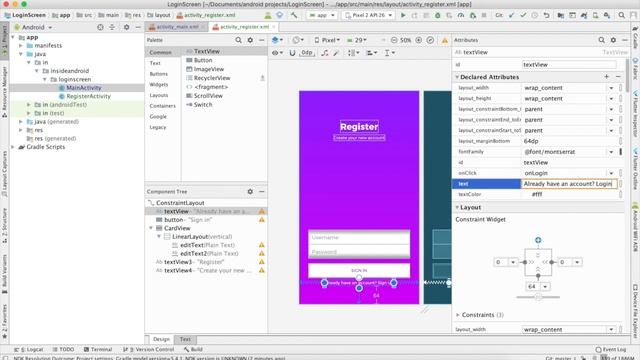The width and height of the screenshot is (640, 360).
Task: Expand the res folder in project tree
Action: tap(21, 130)
